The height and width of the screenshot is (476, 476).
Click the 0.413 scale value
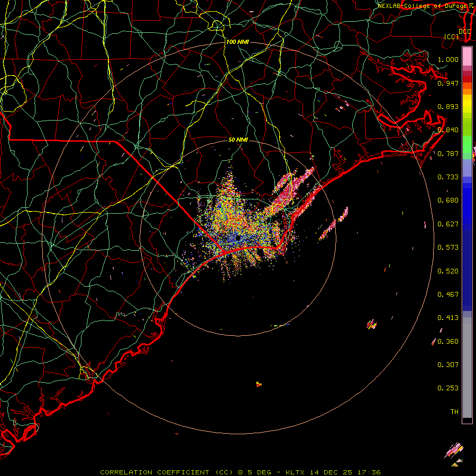pos(448,318)
